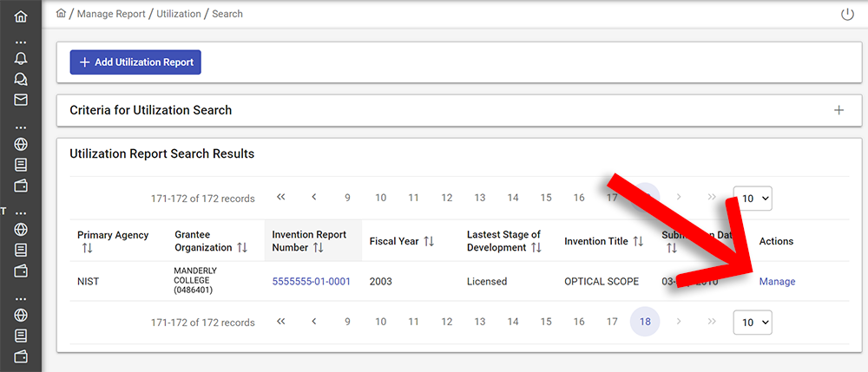This screenshot has width=868, height=372.
Task: Sort by Invention Report Number column
Action: [318, 248]
